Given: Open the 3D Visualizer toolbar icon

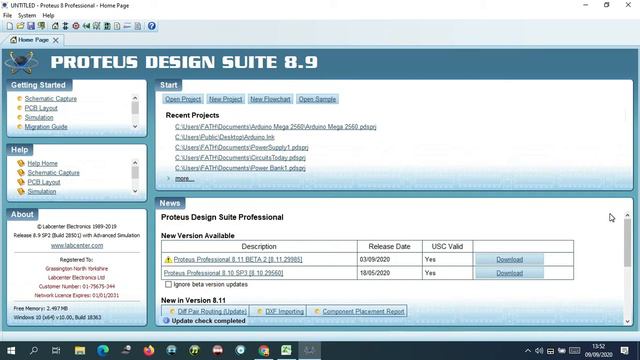Looking at the screenshot, I should 86,26.
